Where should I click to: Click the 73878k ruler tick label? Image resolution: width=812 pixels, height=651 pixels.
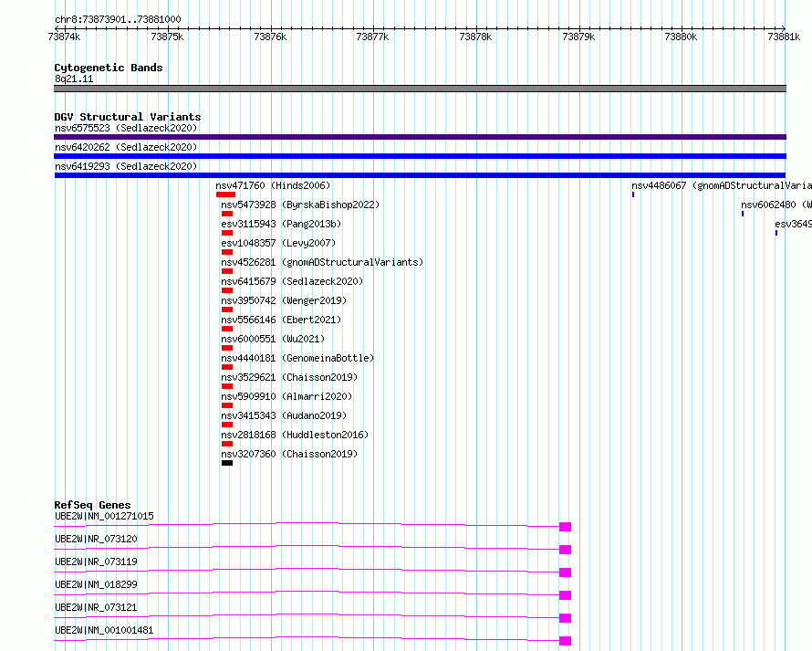coord(475,37)
